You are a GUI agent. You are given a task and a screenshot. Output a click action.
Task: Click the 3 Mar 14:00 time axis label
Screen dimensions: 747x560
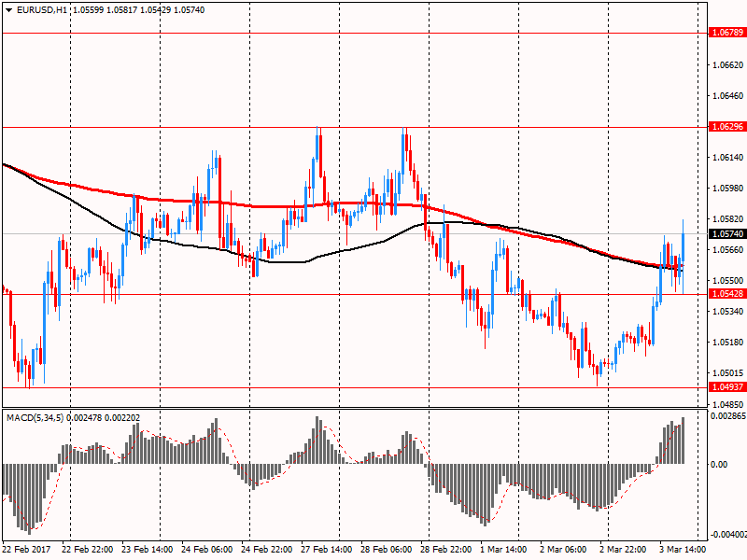click(683, 550)
